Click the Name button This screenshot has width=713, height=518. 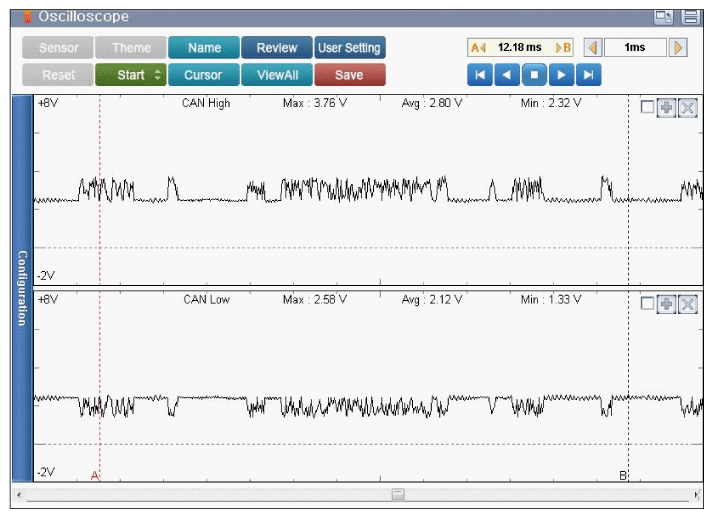click(x=204, y=48)
